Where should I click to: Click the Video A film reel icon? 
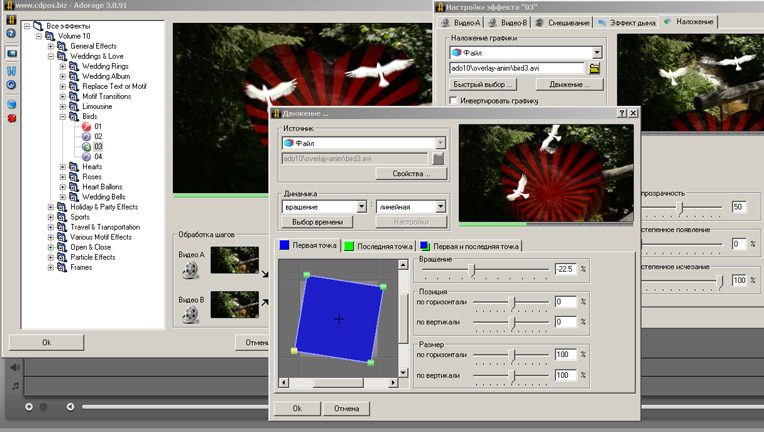click(x=190, y=269)
